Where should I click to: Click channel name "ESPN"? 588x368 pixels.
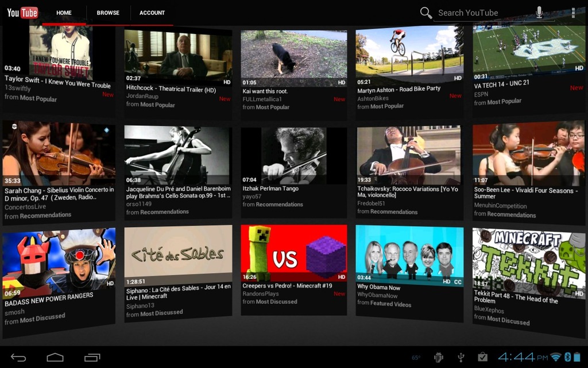[481, 94]
